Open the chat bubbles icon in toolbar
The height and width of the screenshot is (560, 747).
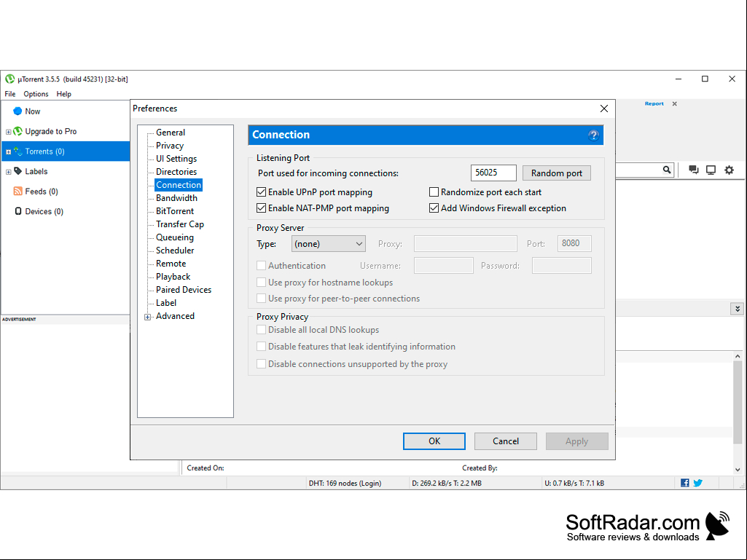coord(694,170)
